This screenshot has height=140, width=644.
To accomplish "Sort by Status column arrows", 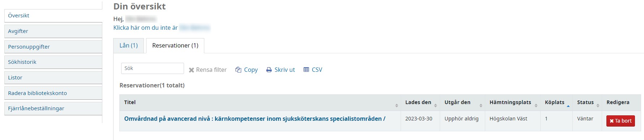I will 598,105.
